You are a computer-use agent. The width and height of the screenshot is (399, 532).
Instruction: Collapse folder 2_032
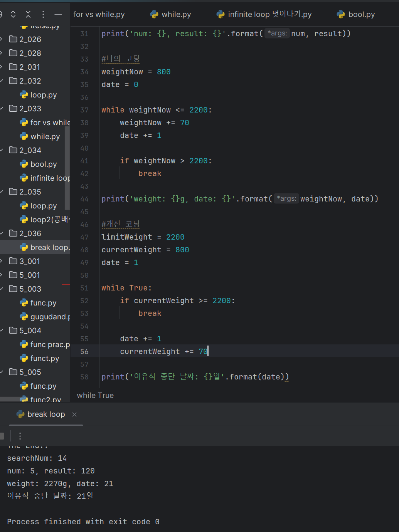(x=2, y=81)
